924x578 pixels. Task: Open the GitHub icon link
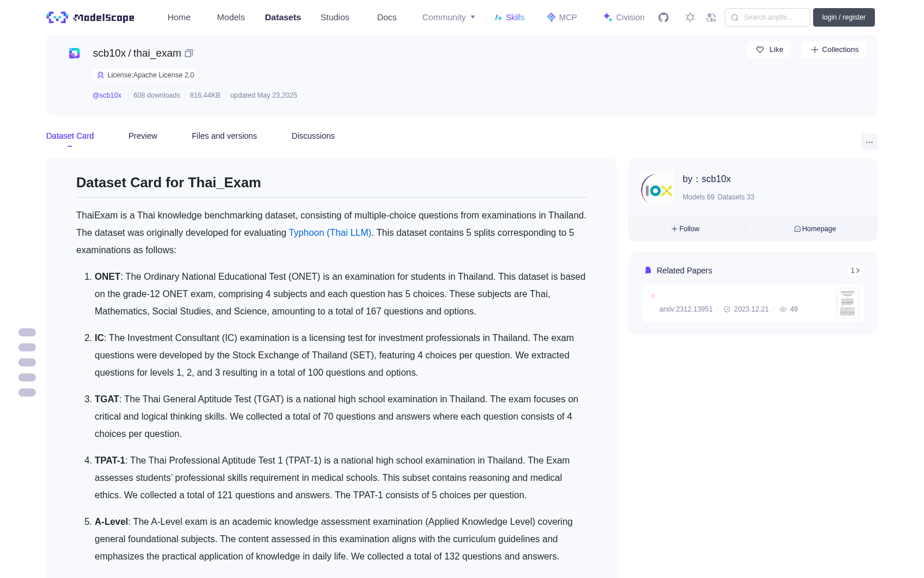pyautogui.click(x=664, y=17)
